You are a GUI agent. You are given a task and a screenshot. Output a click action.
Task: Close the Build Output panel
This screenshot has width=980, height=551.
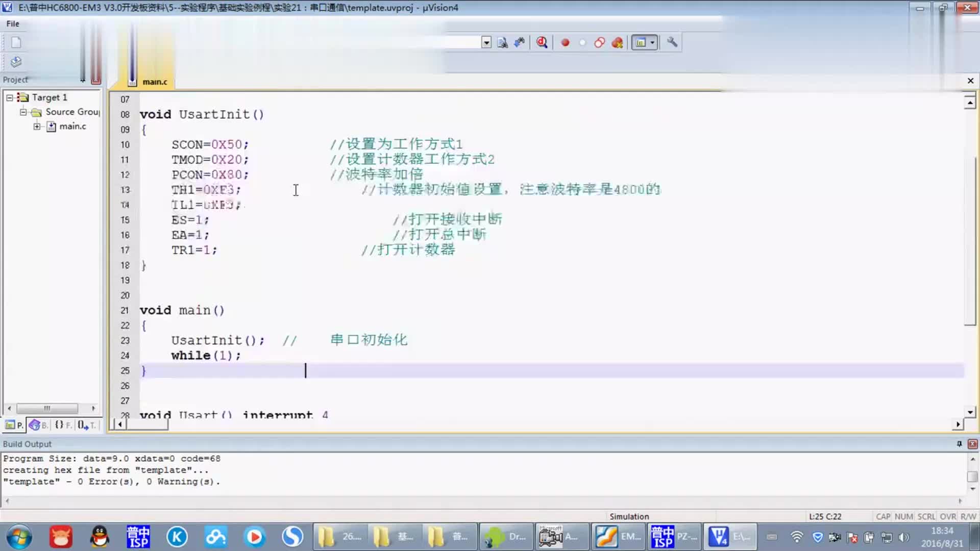[x=972, y=444]
